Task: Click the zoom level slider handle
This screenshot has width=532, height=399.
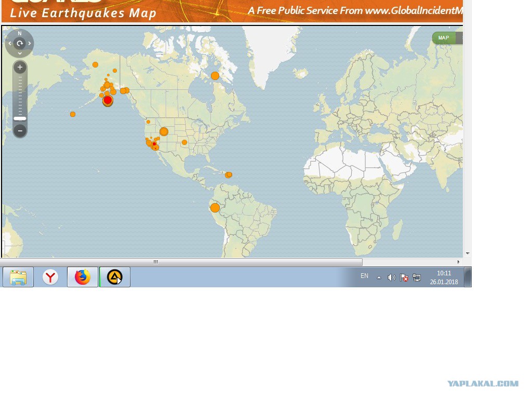Action: (20, 118)
